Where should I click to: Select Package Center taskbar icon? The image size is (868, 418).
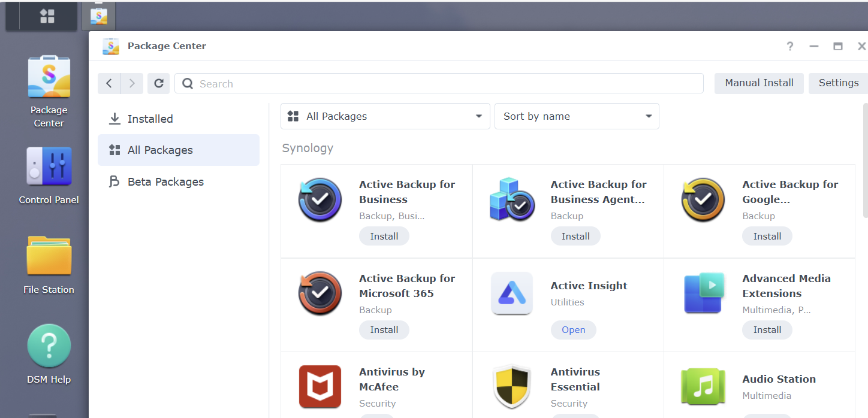click(99, 16)
